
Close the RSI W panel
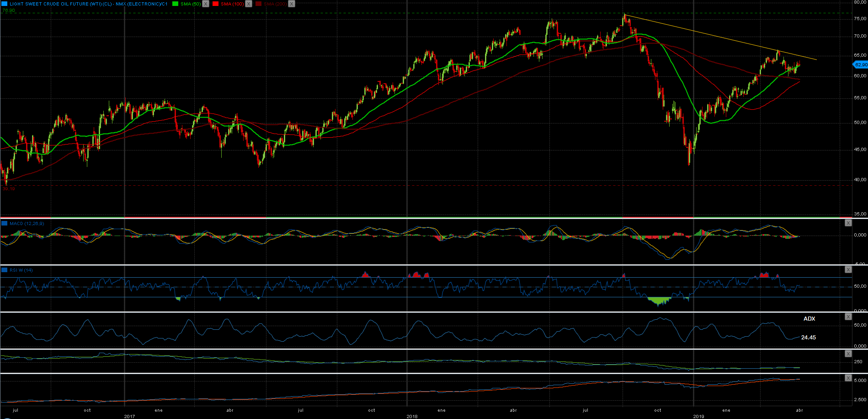[x=848, y=270]
